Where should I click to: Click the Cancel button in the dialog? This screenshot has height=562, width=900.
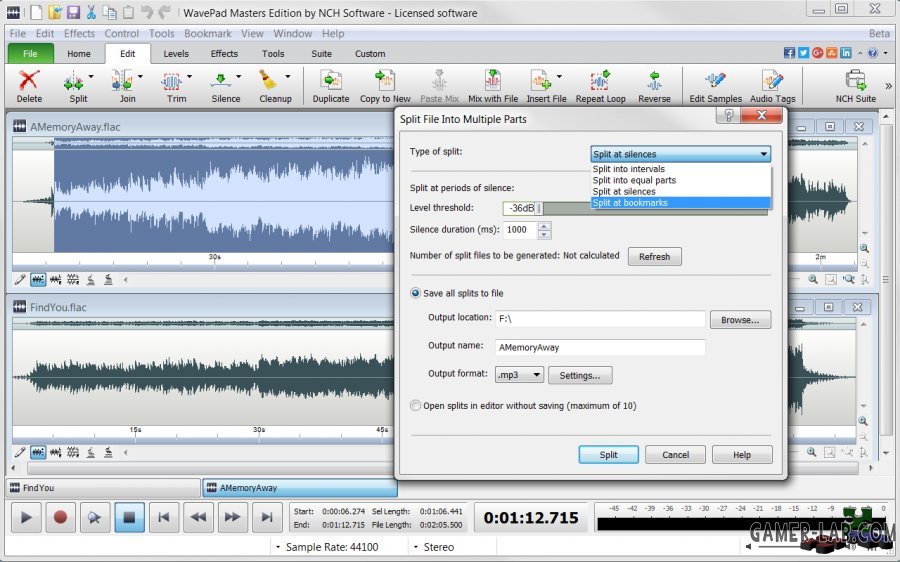pos(675,455)
